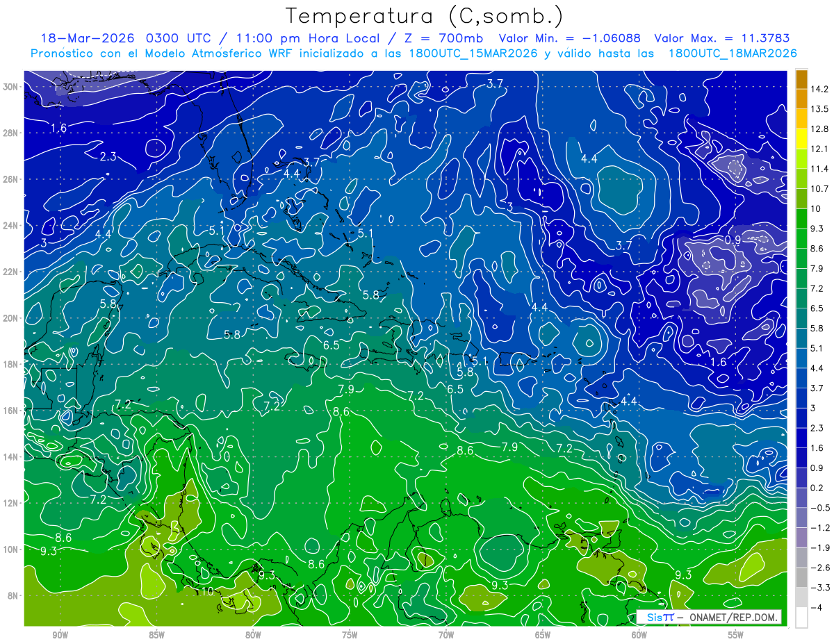Click the '14N' latitude axis label

[12, 456]
